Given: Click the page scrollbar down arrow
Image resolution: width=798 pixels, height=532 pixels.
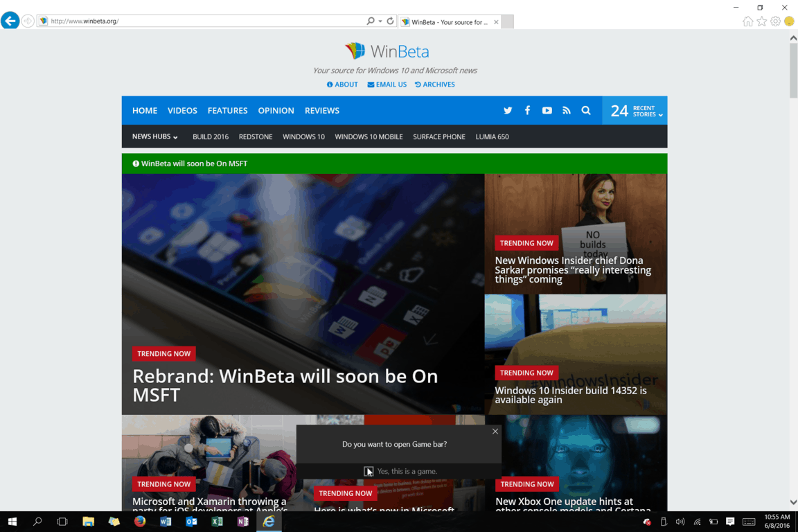Looking at the screenshot, I should click(793, 502).
